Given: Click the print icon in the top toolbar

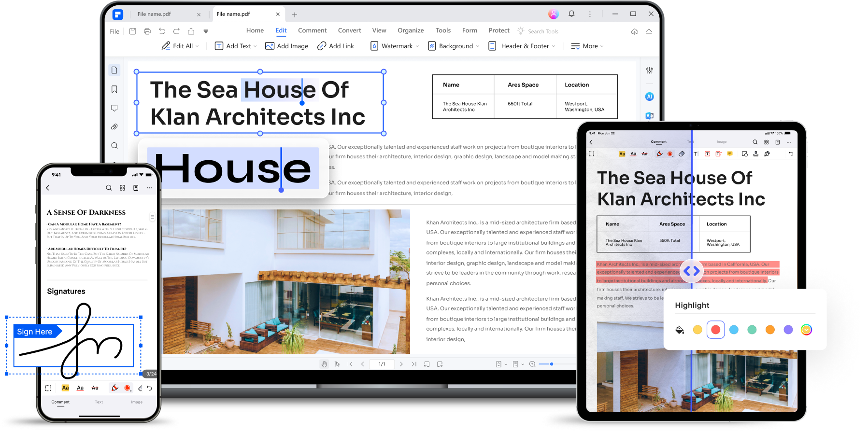Looking at the screenshot, I should (x=147, y=31).
